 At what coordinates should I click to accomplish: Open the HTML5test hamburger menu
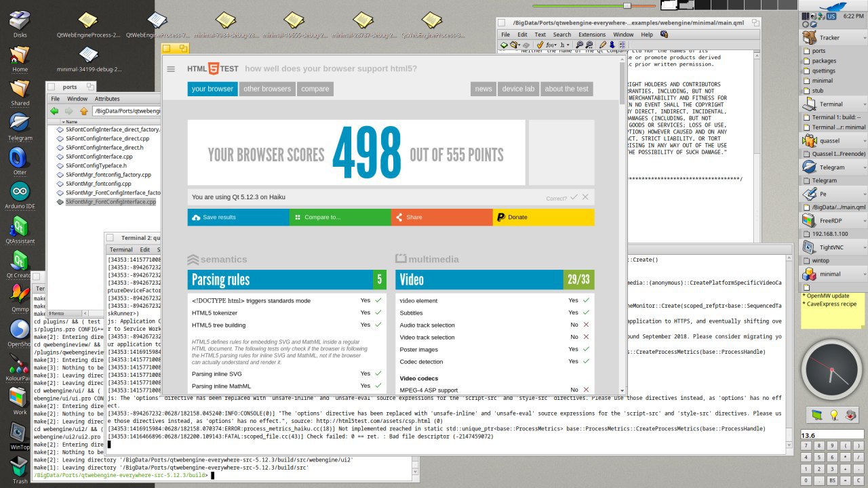(171, 69)
